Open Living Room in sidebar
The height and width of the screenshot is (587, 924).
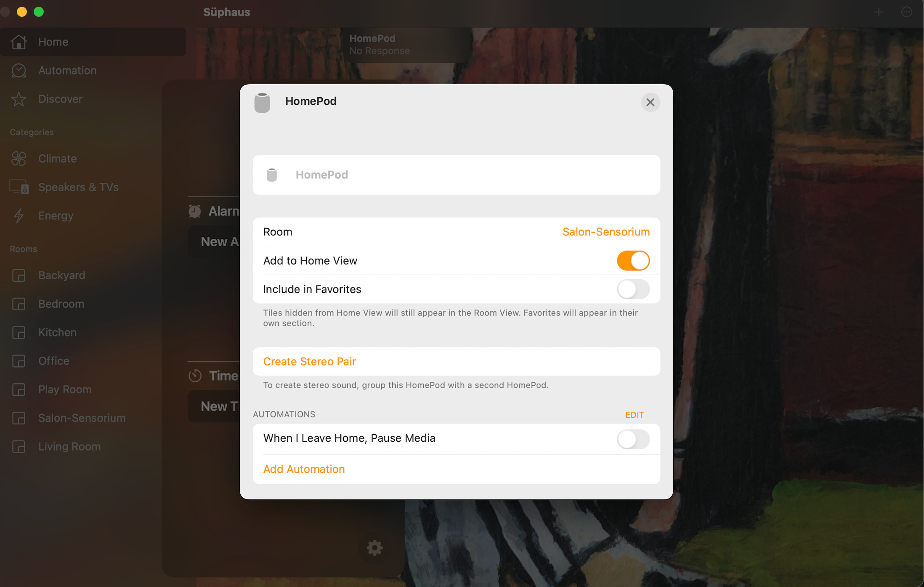tap(93, 447)
